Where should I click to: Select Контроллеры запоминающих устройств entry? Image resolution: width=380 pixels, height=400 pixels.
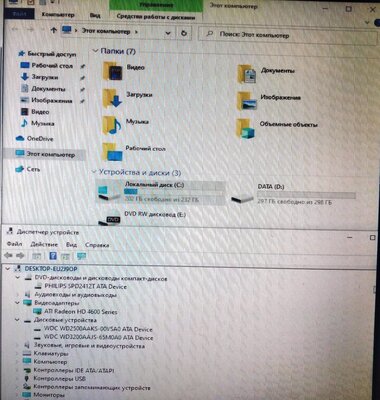[92, 388]
